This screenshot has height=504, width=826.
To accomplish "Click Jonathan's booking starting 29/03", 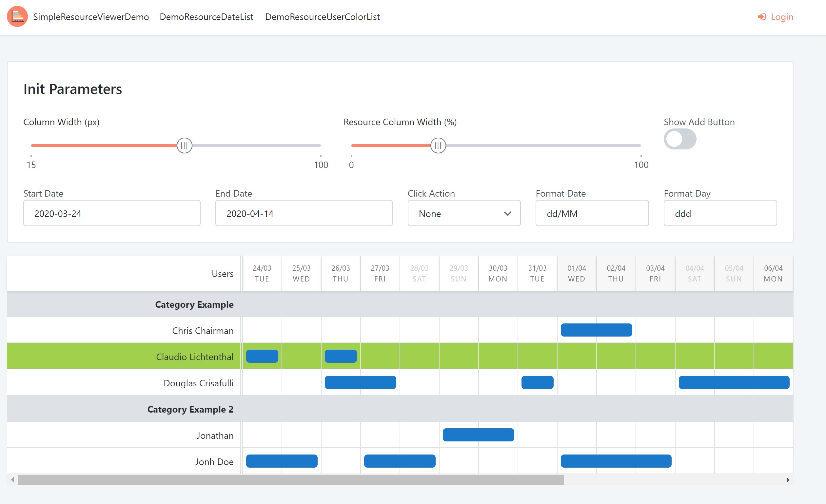I will click(478, 435).
